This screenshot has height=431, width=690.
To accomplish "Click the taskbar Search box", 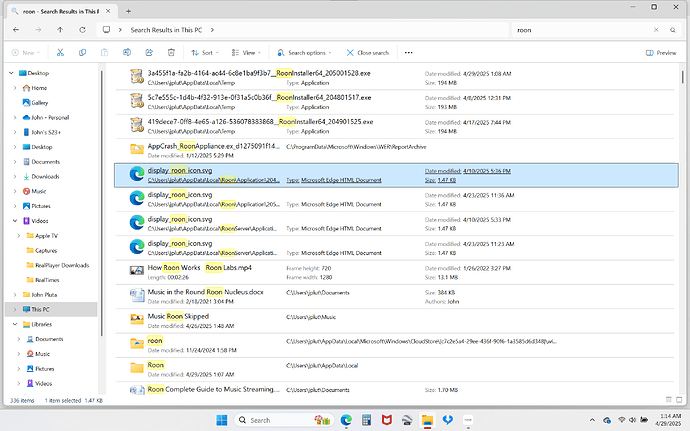I will (284, 420).
